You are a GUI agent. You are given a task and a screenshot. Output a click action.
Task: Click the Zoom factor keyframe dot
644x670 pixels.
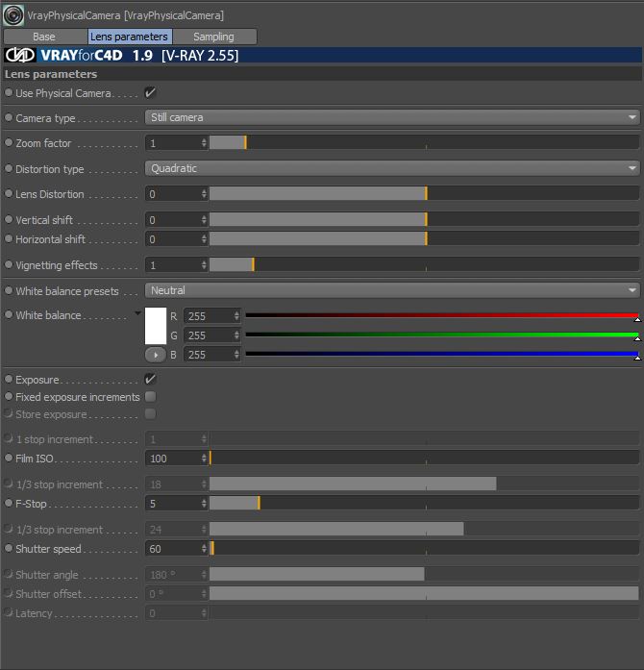click(9, 142)
